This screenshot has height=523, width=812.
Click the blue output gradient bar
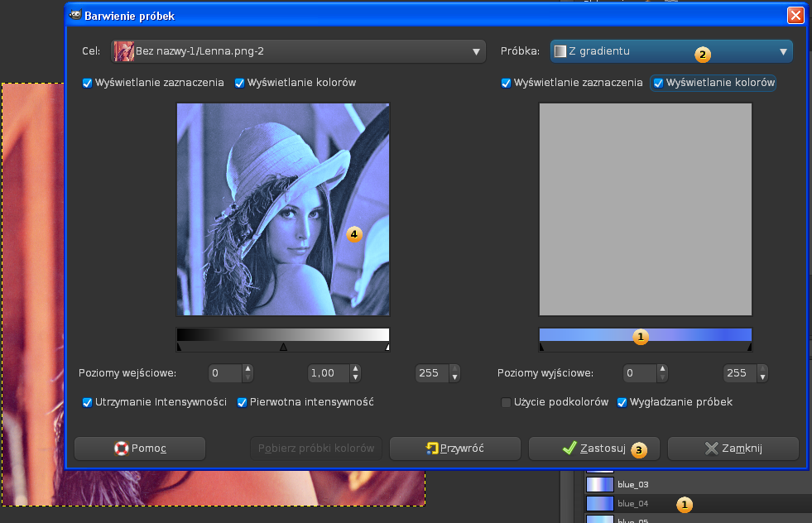coord(646,334)
